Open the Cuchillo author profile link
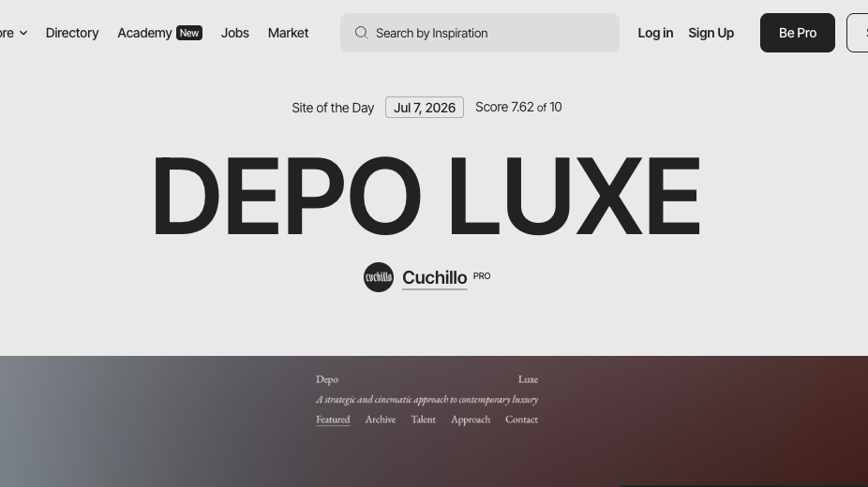This screenshot has width=868, height=487. [x=435, y=277]
